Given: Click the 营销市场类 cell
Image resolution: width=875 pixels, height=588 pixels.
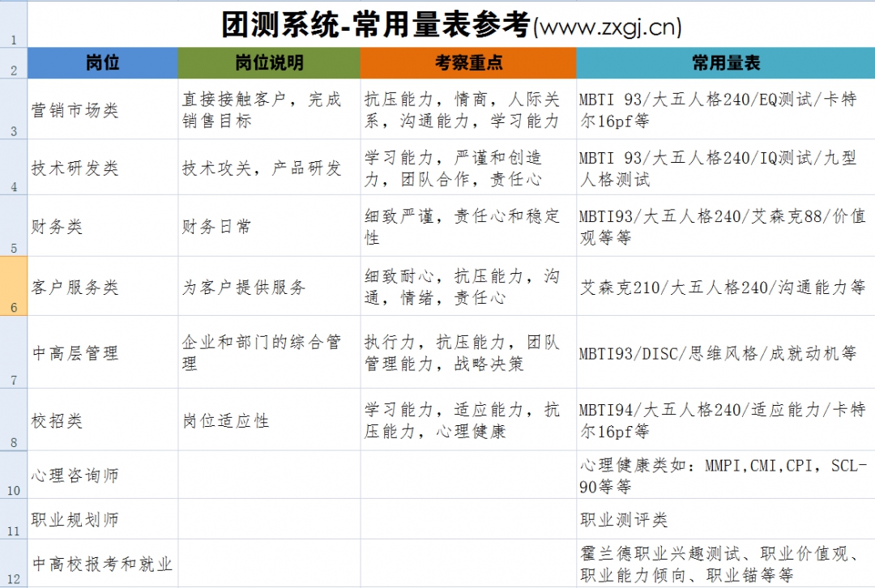Looking at the screenshot, I should pyautogui.click(x=103, y=109).
